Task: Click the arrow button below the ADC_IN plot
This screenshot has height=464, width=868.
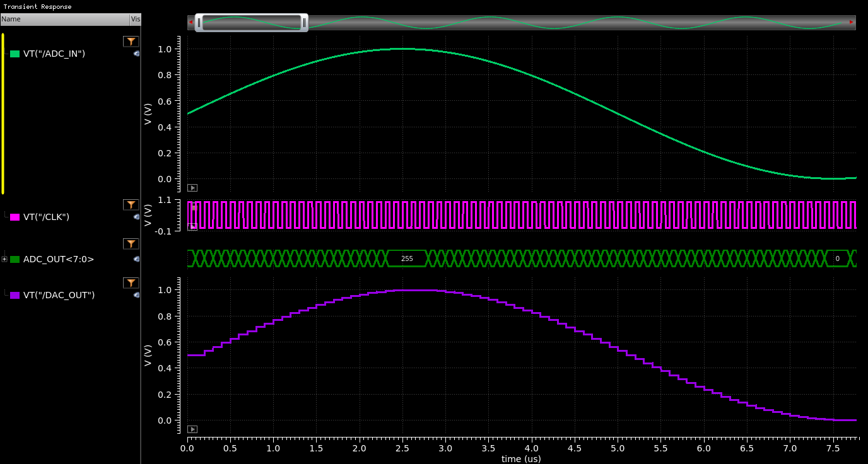Action: coord(192,187)
